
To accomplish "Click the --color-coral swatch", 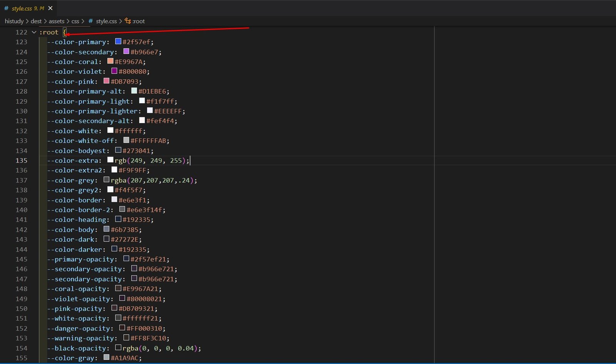I will [110, 61].
